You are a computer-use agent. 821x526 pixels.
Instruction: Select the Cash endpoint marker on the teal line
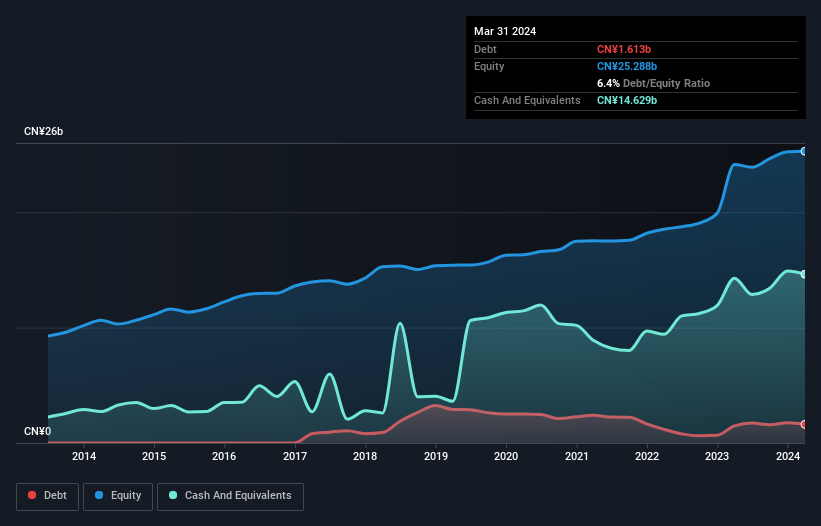[x=804, y=274]
